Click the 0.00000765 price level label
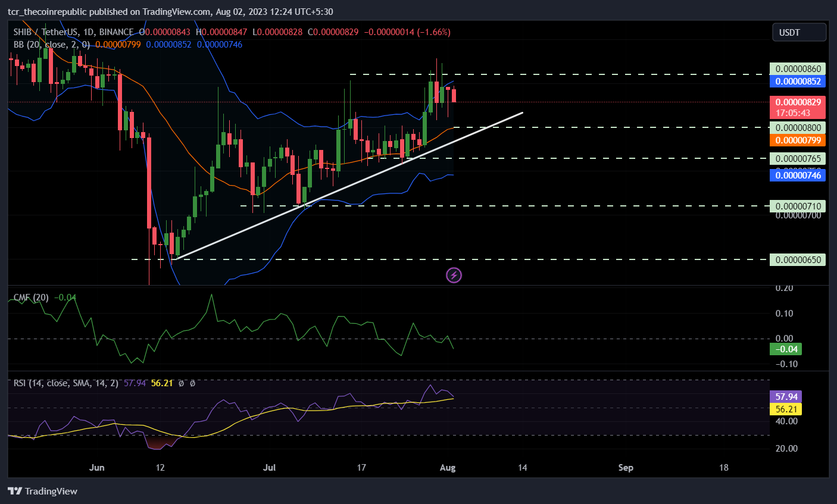837x504 pixels. tap(798, 159)
